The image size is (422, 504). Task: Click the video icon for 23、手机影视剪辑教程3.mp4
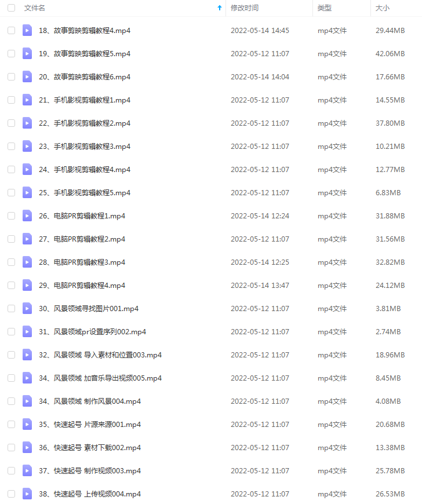[x=27, y=146]
